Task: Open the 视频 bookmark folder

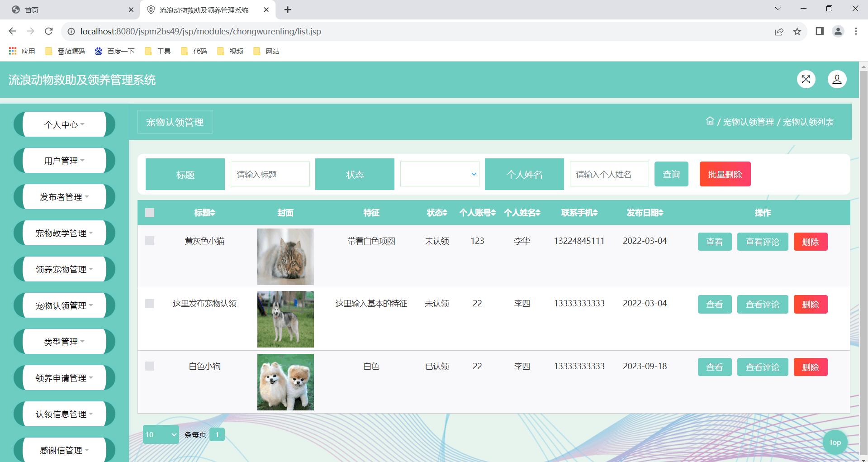Action: (x=230, y=51)
